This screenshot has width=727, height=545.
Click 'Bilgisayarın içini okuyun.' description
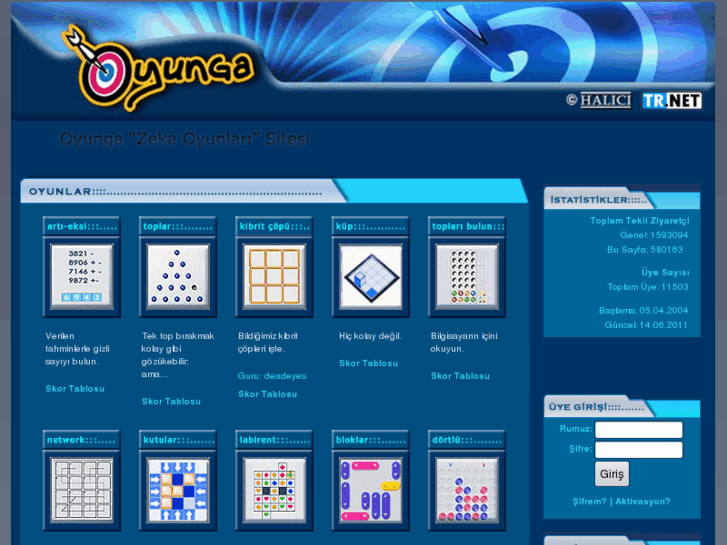point(464,342)
